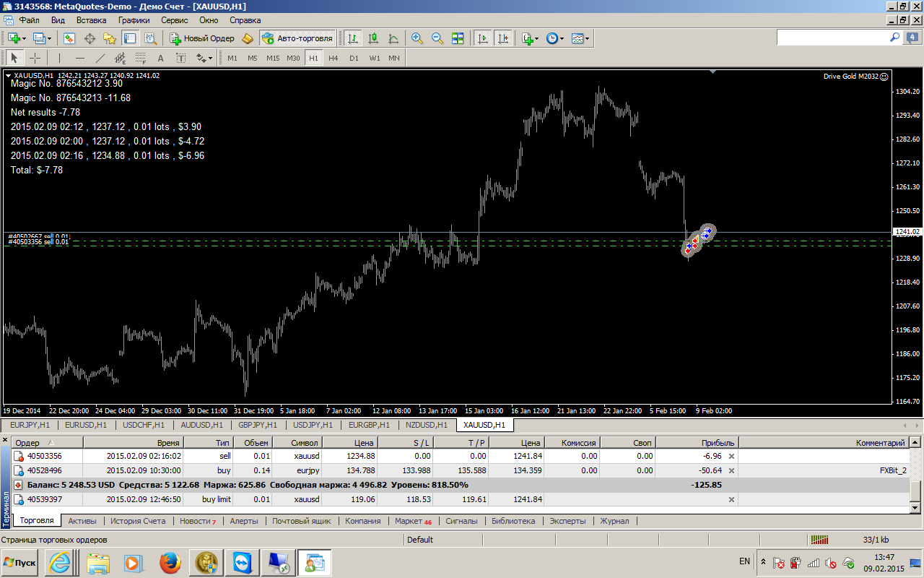Open Firefox from the taskbar
924x578 pixels.
(170, 562)
